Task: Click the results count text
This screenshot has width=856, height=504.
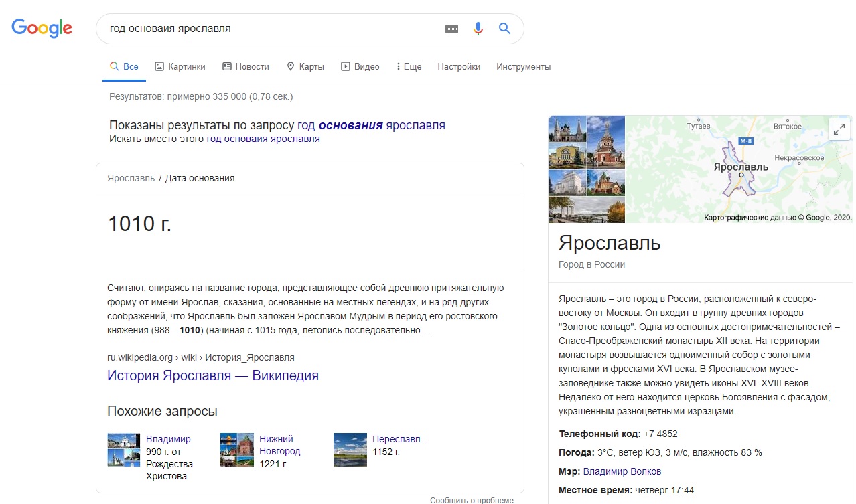Action: point(201,96)
